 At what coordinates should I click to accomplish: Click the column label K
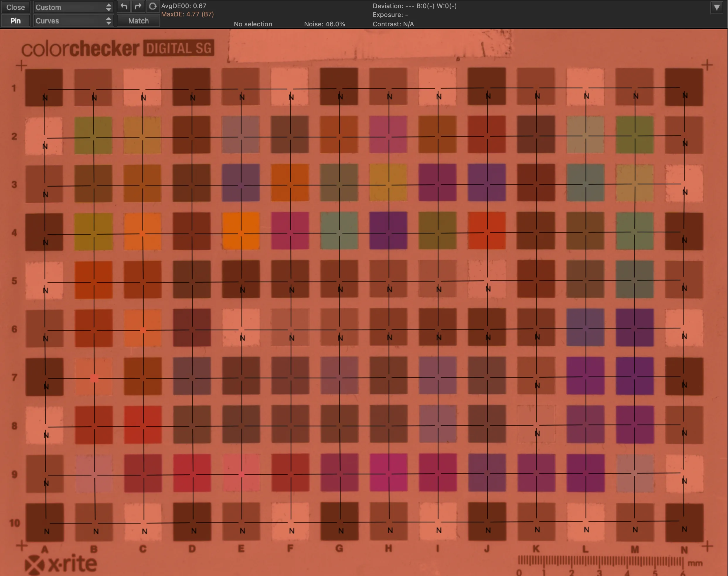[x=536, y=549]
